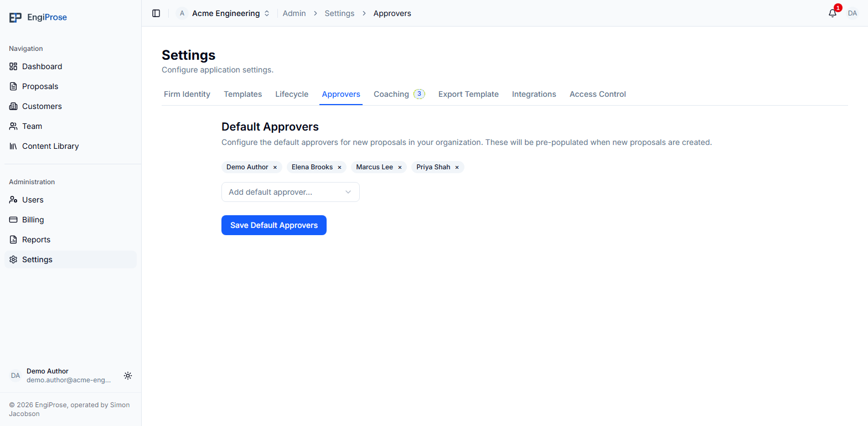The height and width of the screenshot is (426, 868).
Task: Navigate to Team in the sidebar
Action: pos(70,126)
